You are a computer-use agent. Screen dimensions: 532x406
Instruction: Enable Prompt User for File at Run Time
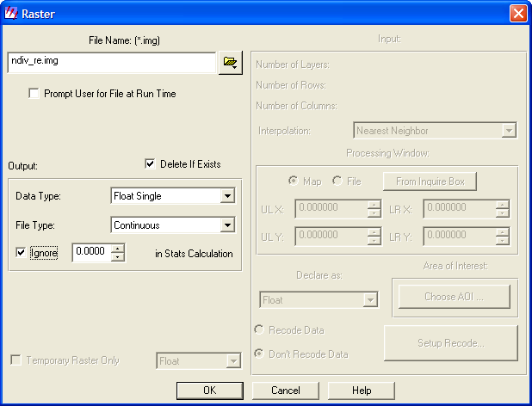(34, 94)
